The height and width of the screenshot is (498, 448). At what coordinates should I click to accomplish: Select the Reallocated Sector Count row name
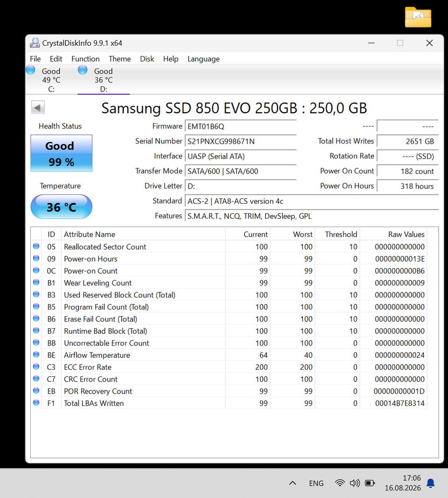pyautogui.click(x=105, y=247)
